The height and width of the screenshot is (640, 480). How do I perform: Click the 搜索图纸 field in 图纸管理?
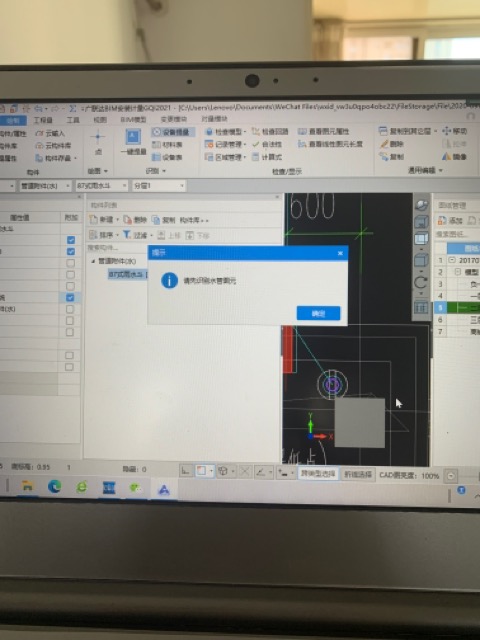[456, 234]
